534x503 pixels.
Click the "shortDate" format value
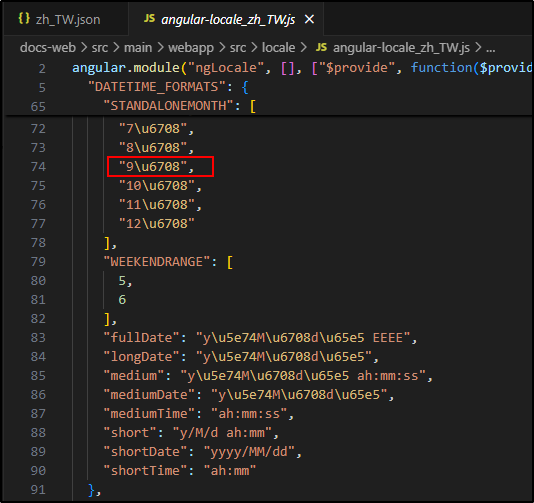click(249, 452)
